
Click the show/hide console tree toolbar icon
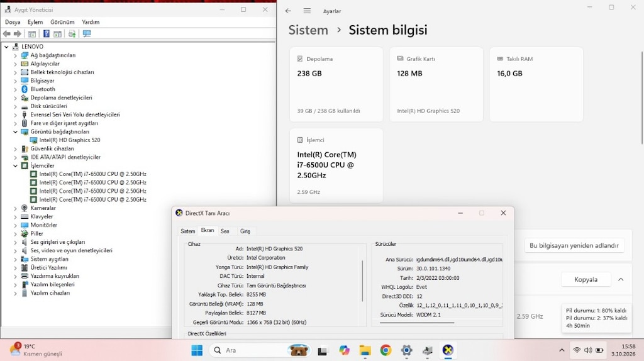pyautogui.click(x=31, y=34)
